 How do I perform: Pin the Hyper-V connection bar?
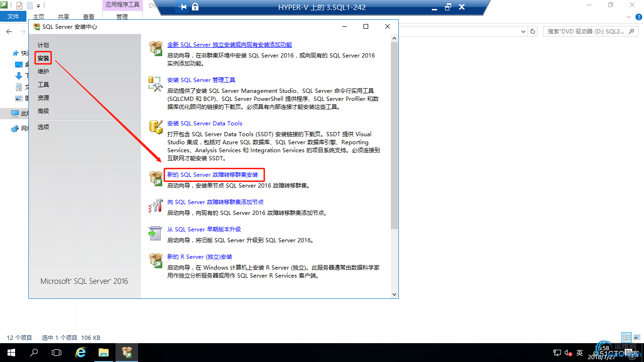(x=183, y=7)
